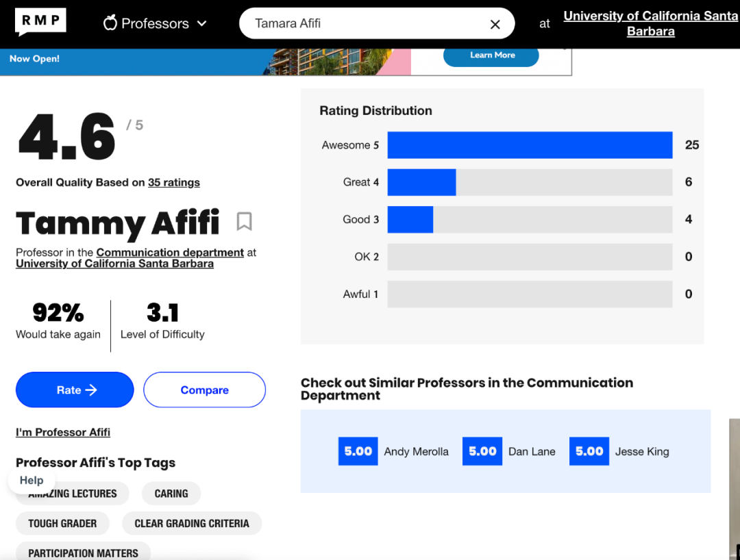The image size is (740, 560).
Task: Open the Communication department link
Action: [x=170, y=252]
